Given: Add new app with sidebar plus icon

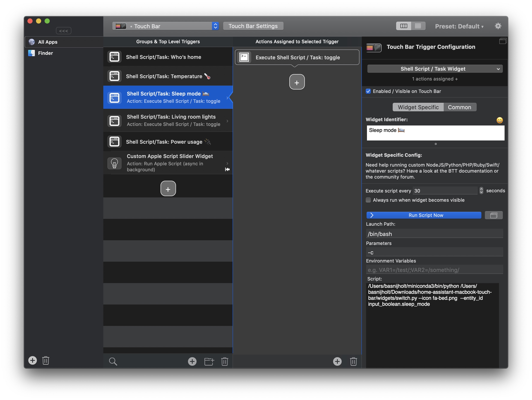Looking at the screenshot, I should pyautogui.click(x=32, y=360).
